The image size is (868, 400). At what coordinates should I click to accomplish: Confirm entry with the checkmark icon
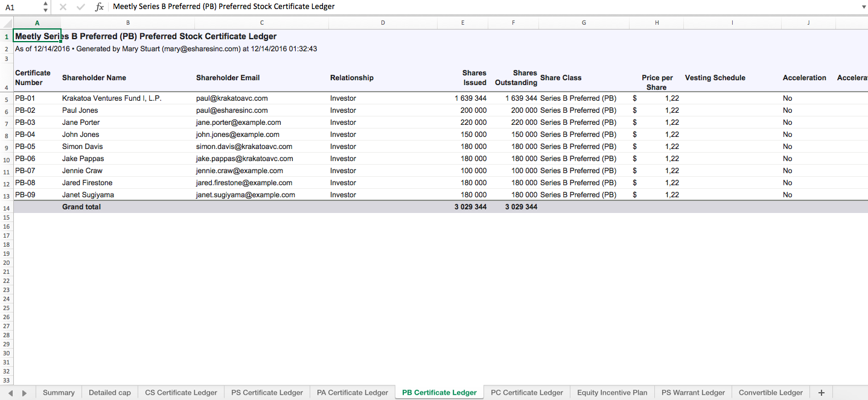(x=81, y=7)
